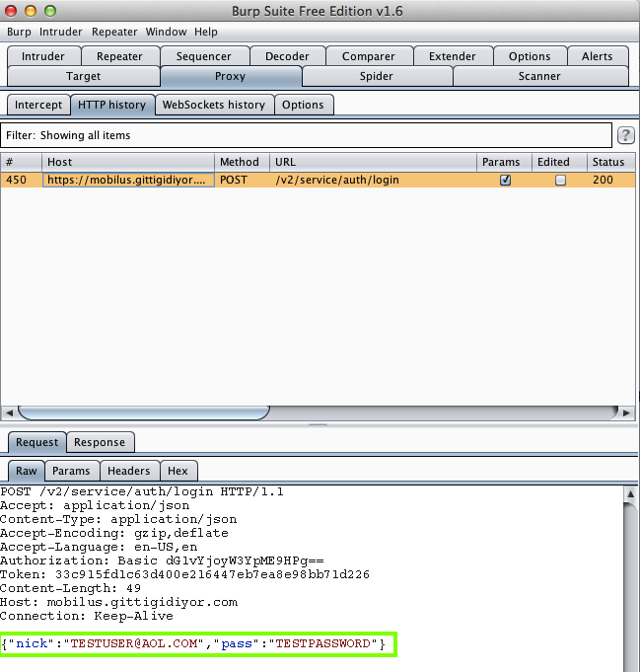Open the Proxy Options sub-tab
The width and height of the screenshot is (640, 672).
click(x=303, y=105)
